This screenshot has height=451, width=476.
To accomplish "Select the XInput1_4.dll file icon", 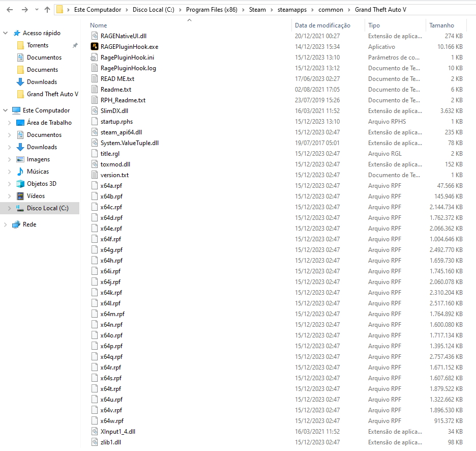I will (95, 431).
